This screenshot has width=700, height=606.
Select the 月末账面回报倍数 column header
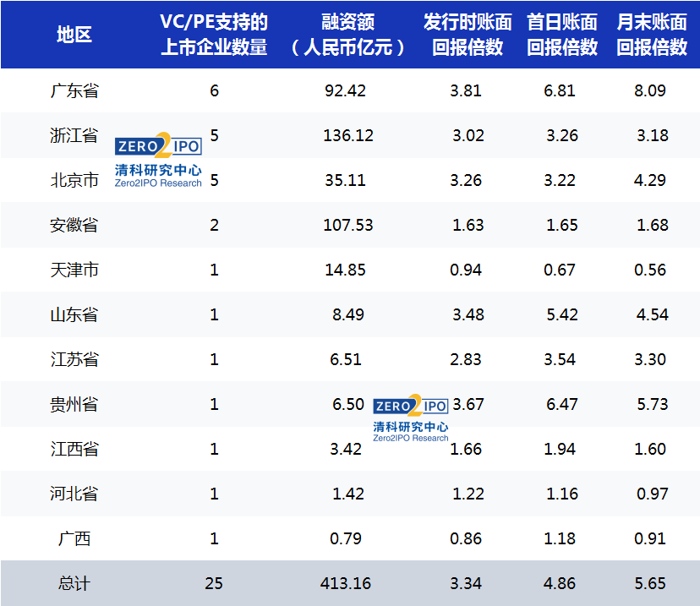click(652, 35)
